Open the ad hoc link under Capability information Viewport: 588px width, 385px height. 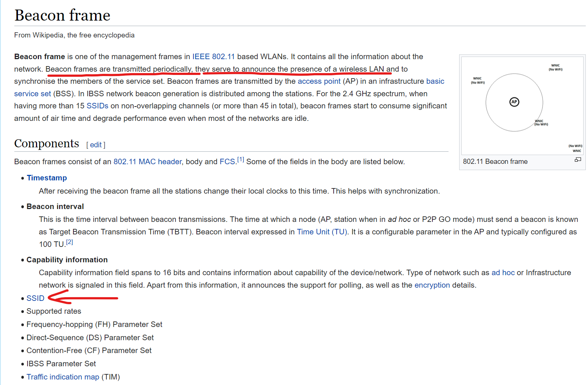tap(503, 273)
